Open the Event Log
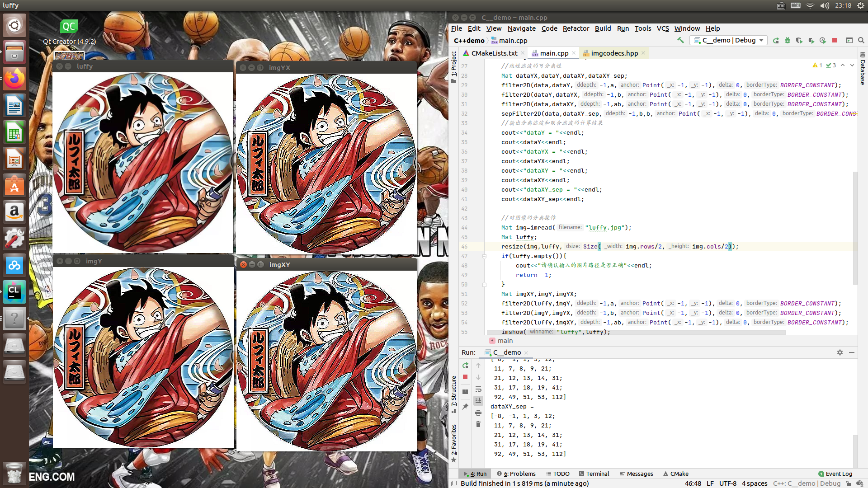868x488 pixels. pos(835,474)
